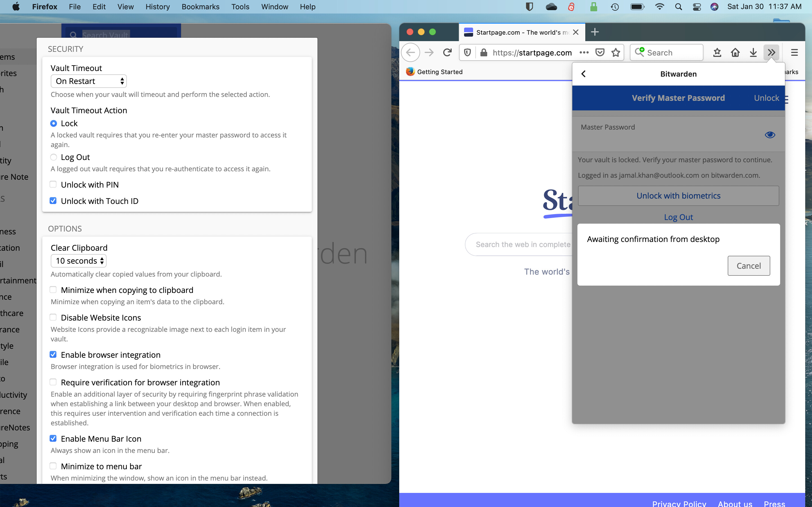Click the reload page icon in Firefox

click(x=447, y=53)
